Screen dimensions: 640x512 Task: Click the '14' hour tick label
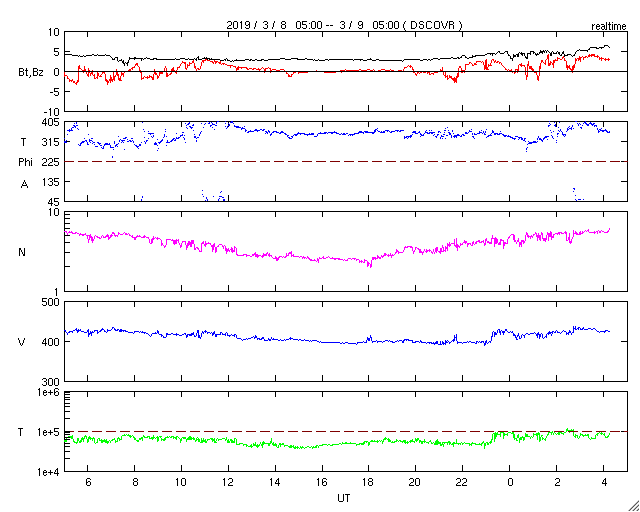coord(275,482)
